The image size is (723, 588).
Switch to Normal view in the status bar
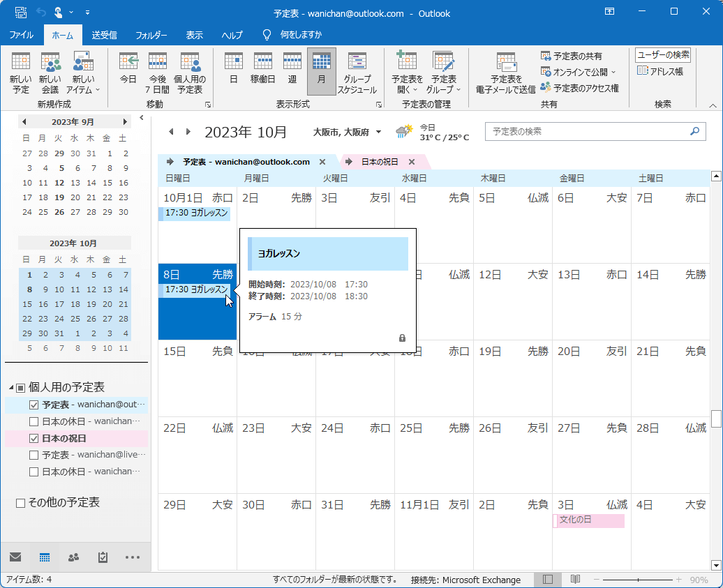[x=547, y=580]
